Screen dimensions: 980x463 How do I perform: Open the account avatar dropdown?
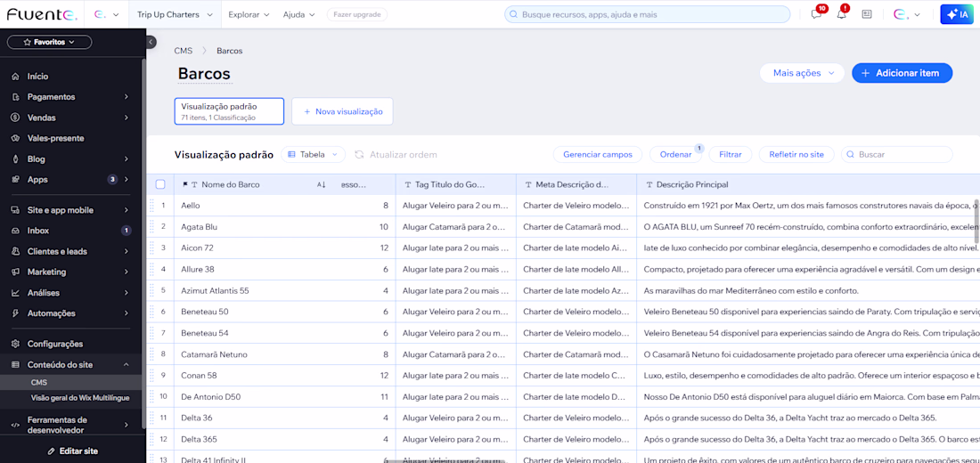tap(909, 13)
